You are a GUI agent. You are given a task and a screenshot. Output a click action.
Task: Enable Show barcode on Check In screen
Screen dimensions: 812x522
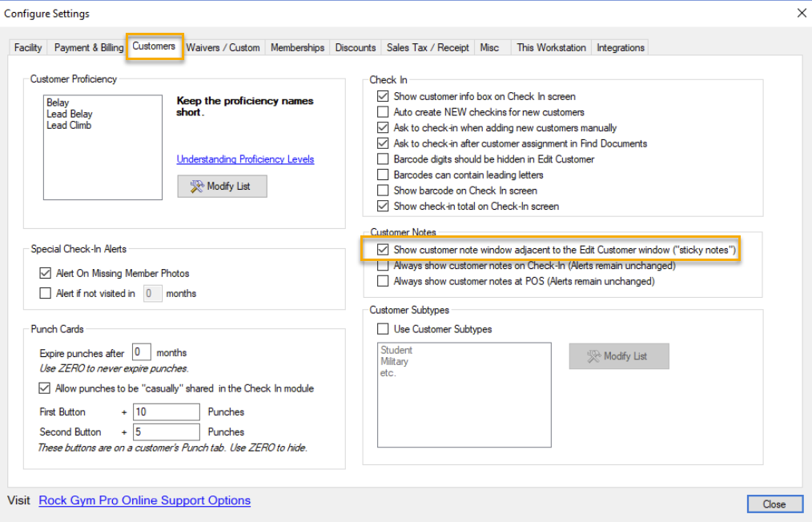(x=383, y=191)
